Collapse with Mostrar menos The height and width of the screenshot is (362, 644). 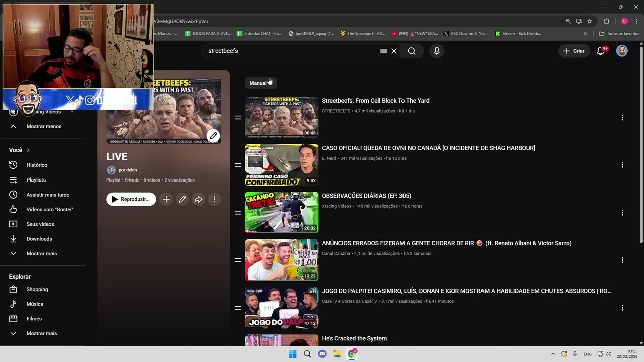pos(45,126)
